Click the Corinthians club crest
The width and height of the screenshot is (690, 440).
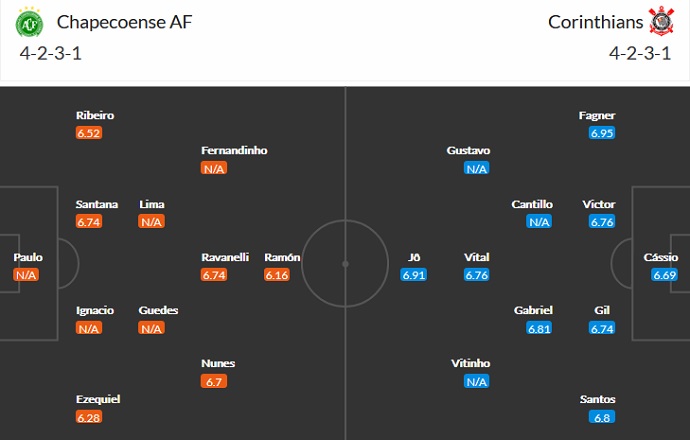(661, 21)
